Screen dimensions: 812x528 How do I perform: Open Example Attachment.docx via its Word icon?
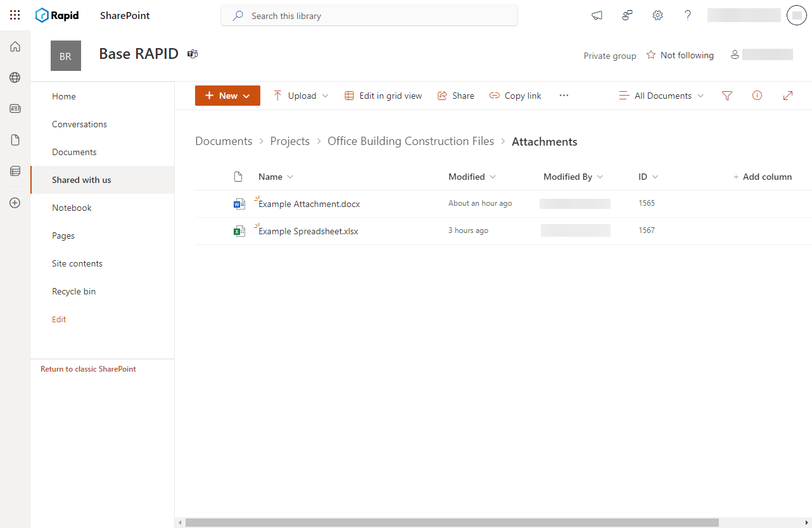[239, 203]
